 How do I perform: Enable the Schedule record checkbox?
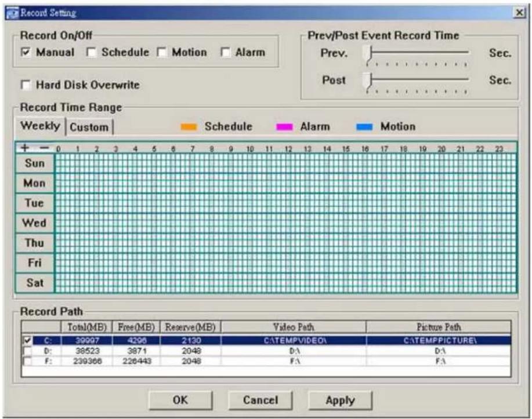[91, 52]
